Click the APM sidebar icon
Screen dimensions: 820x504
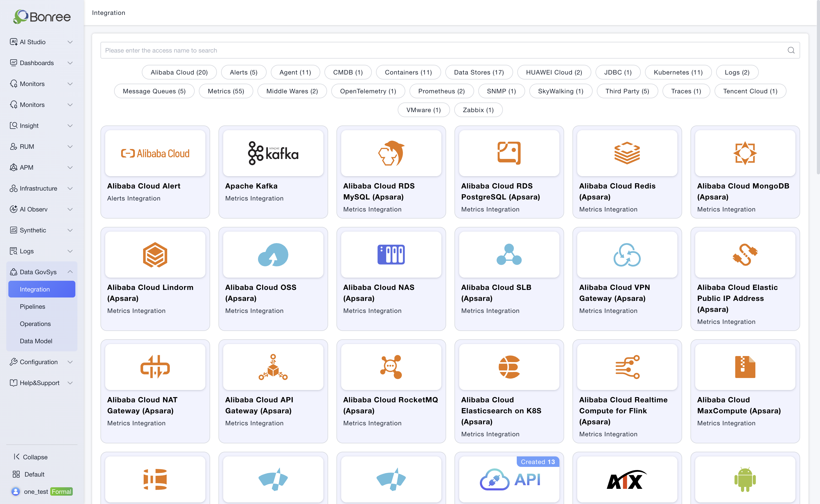(x=13, y=167)
